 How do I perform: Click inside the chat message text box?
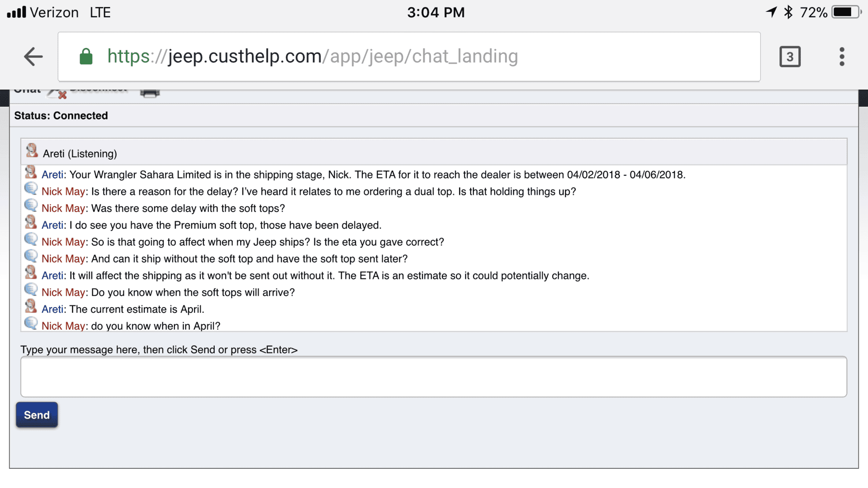434,377
